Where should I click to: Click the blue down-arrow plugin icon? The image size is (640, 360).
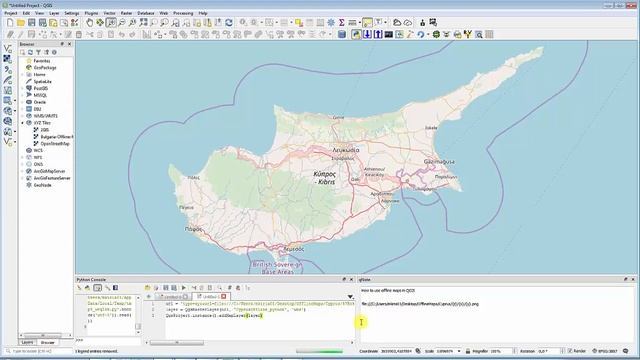coord(367,35)
